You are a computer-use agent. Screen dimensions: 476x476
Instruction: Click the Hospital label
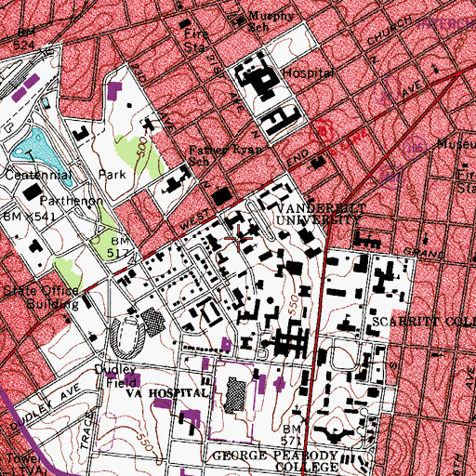coord(309,73)
